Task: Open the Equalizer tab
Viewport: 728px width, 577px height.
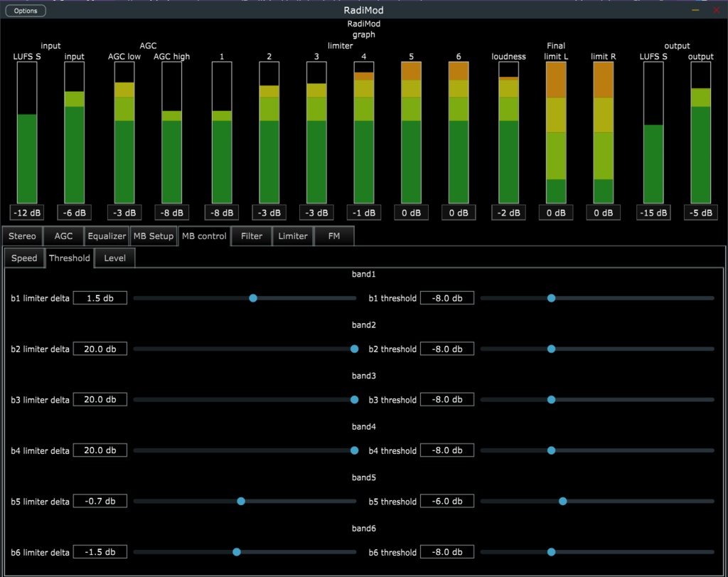Action: click(107, 236)
